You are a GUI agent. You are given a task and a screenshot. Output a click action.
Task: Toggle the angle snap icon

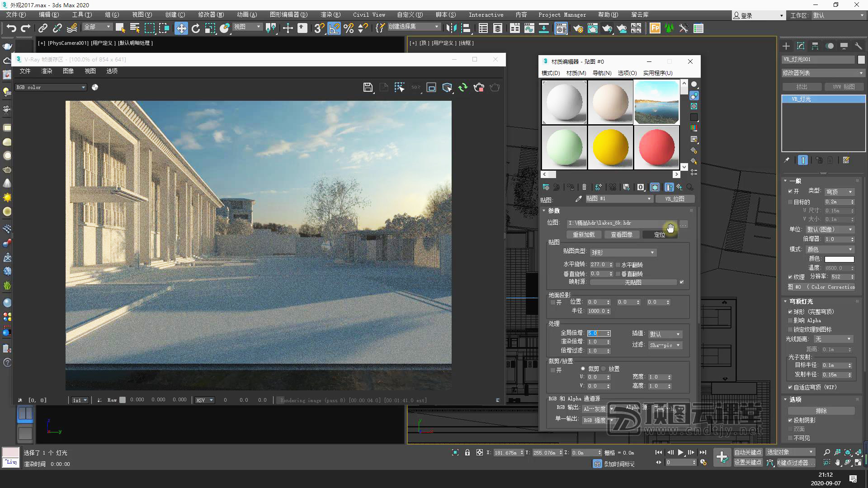click(x=334, y=28)
